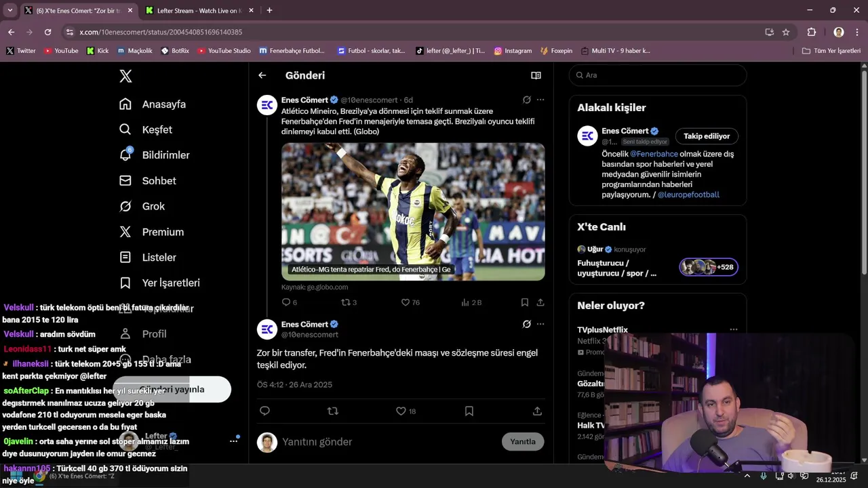Viewport: 868px width, 488px height.
Task: View analytics 2 B on first post
Action: click(x=471, y=302)
